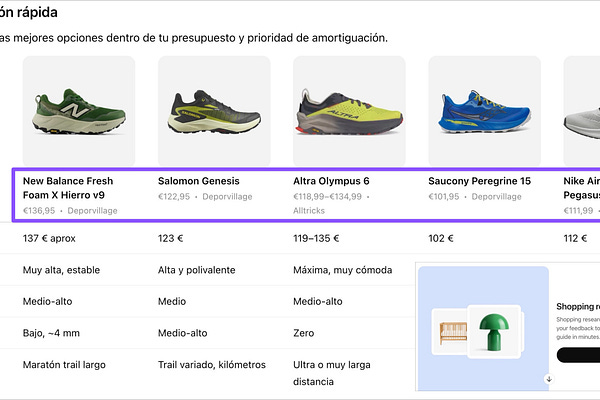Click the Nike Air Pegasus product title
600x400 pixels.
(582, 188)
